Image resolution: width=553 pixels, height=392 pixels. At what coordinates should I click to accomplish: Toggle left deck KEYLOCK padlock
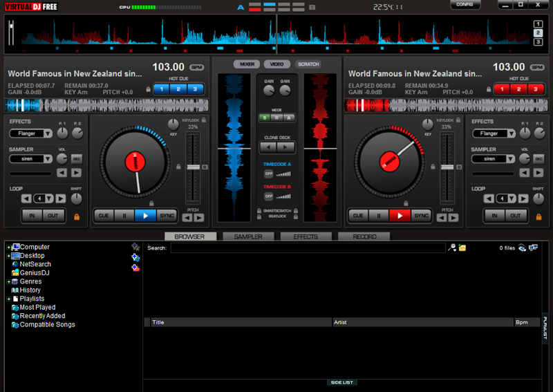point(204,120)
